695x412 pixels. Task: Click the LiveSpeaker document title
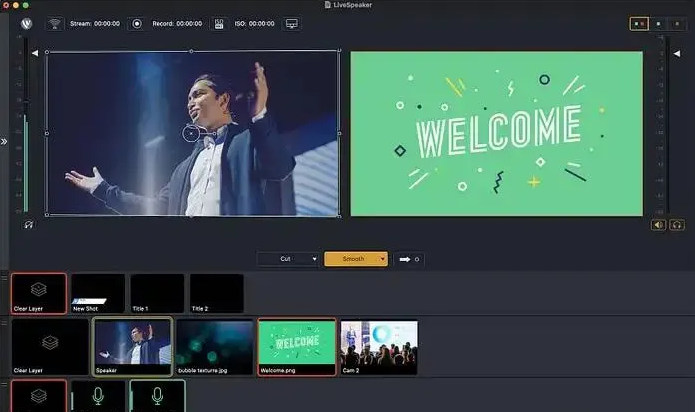click(x=352, y=5)
